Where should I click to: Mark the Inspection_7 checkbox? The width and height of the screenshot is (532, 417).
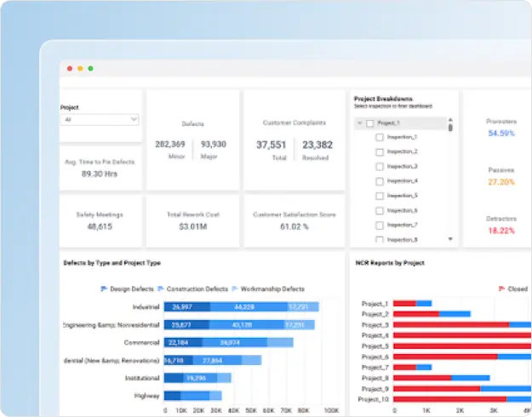tap(380, 226)
